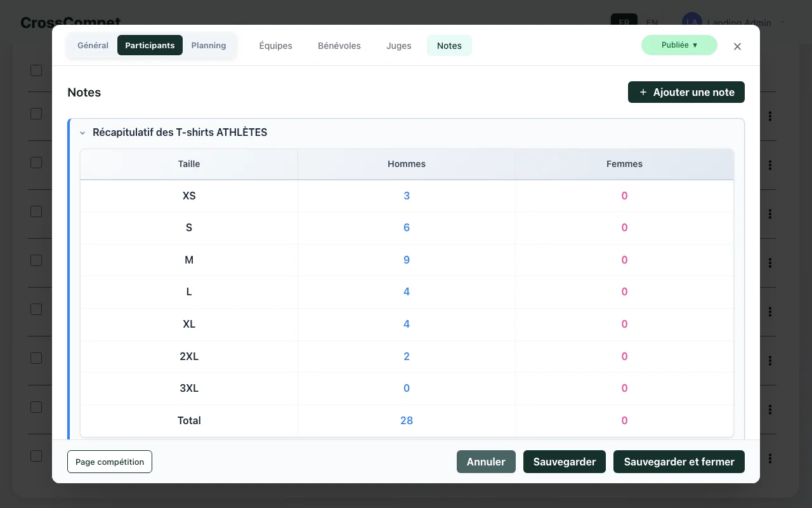Click the LA user avatar
Screen dimensions: 812x508
[x=691, y=22]
